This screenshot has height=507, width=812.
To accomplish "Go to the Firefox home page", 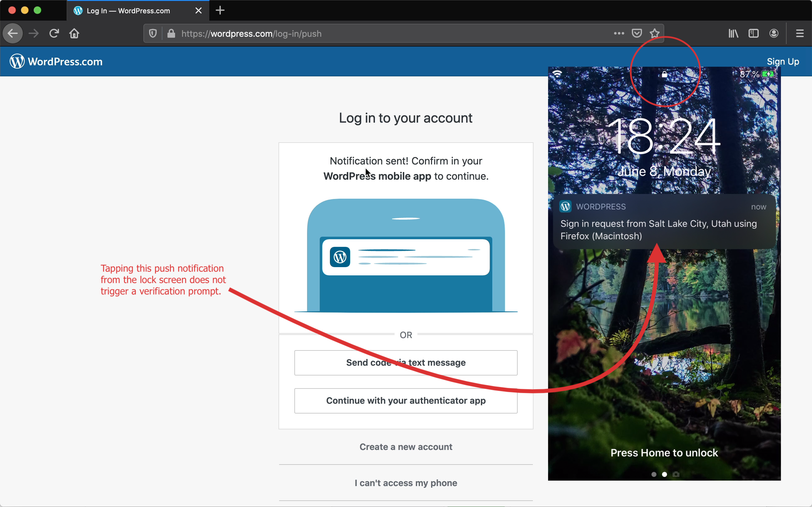I will coord(74,34).
